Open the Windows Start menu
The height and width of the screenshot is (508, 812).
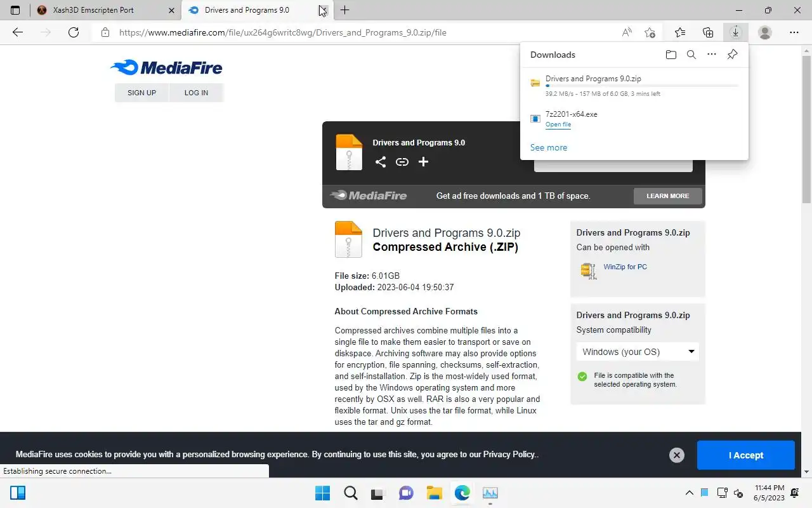322,493
